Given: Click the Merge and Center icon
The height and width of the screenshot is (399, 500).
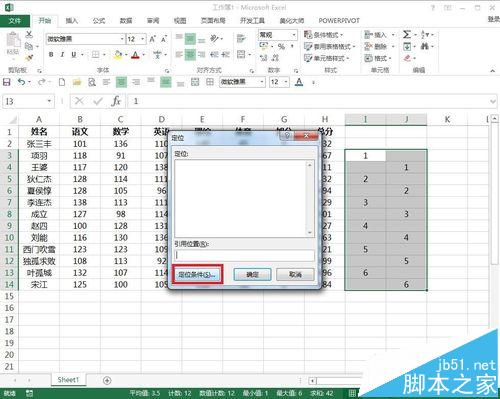Looking at the screenshot, I should (x=241, y=54).
